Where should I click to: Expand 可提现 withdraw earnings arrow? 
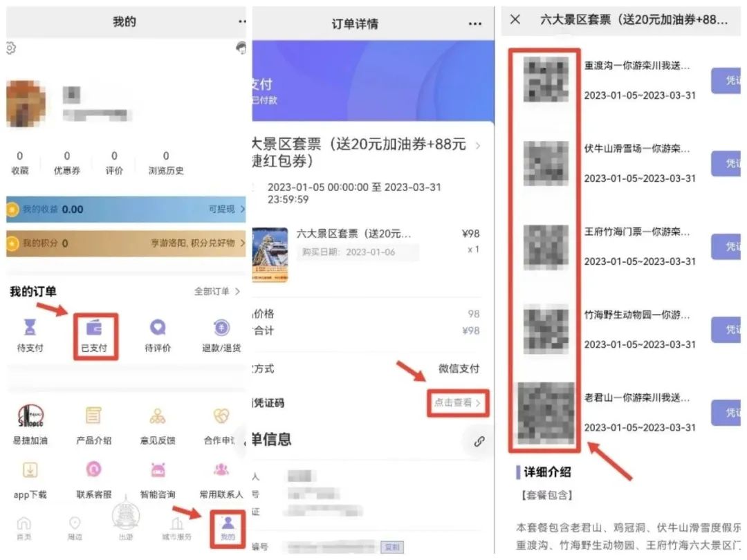click(227, 209)
